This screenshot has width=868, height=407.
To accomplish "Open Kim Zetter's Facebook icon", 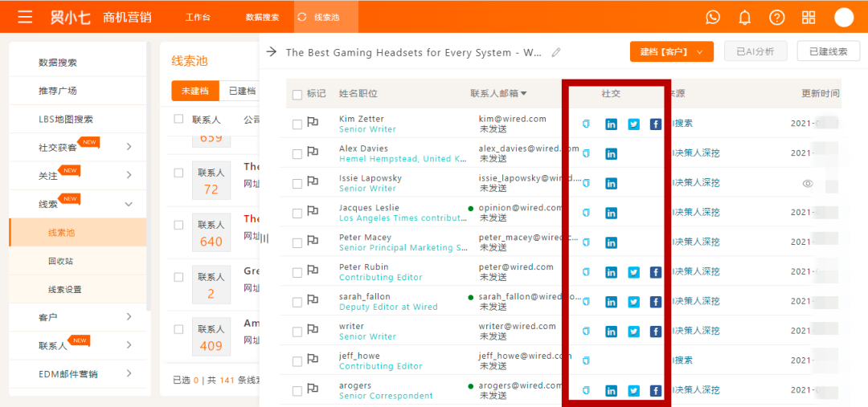I will [656, 124].
